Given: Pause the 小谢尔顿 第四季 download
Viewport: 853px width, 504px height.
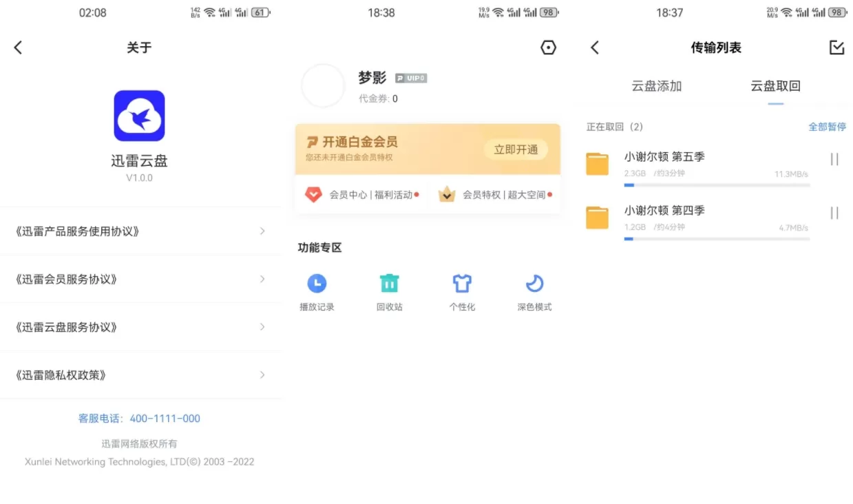Looking at the screenshot, I should pyautogui.click(x=834, y=213).
